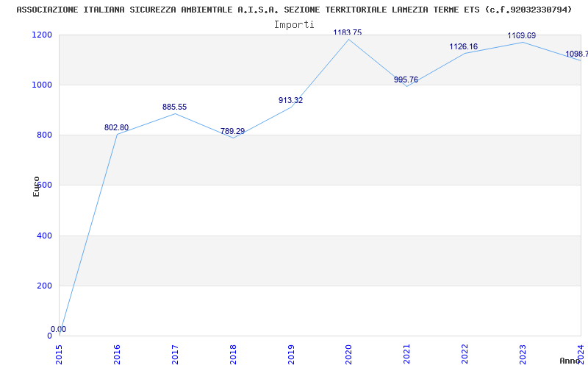Click the x-axis year 2019

click(291, 354)
